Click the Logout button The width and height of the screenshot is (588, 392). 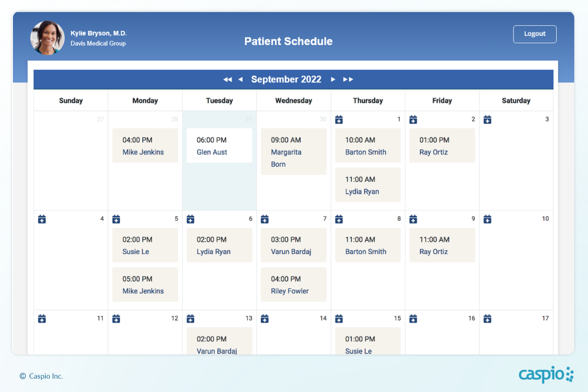coord(535,34)
